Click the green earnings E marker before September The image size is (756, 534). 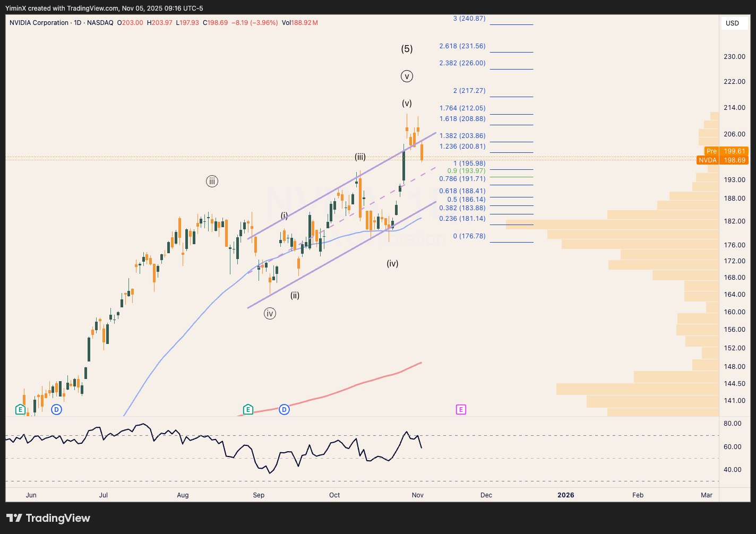point(248,409)
